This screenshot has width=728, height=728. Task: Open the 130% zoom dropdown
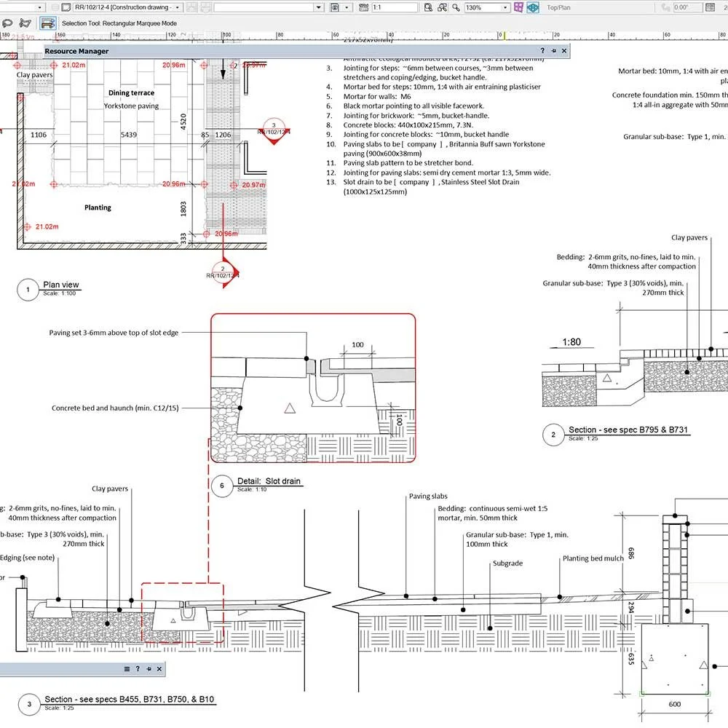tap(505, 7)
